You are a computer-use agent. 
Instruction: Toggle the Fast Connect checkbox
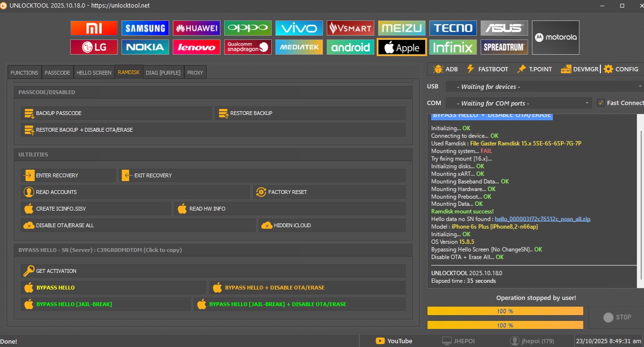click(601, 103)
